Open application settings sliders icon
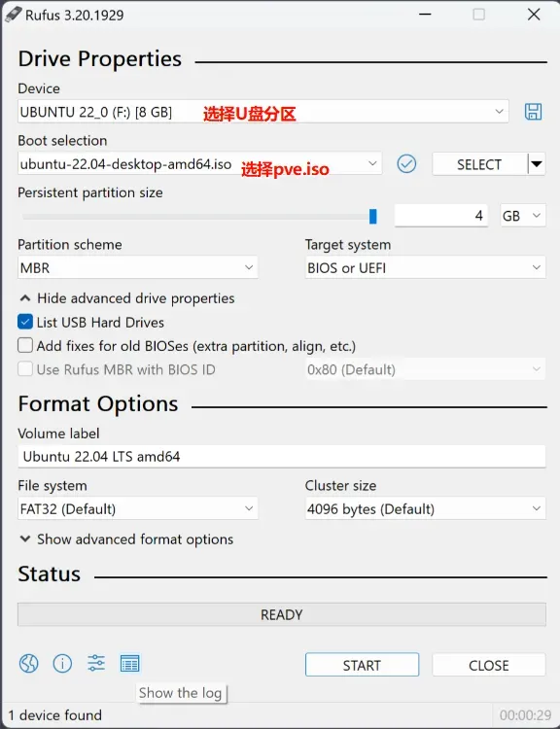The height and width of the screenshot is (729, 560). 96,663
